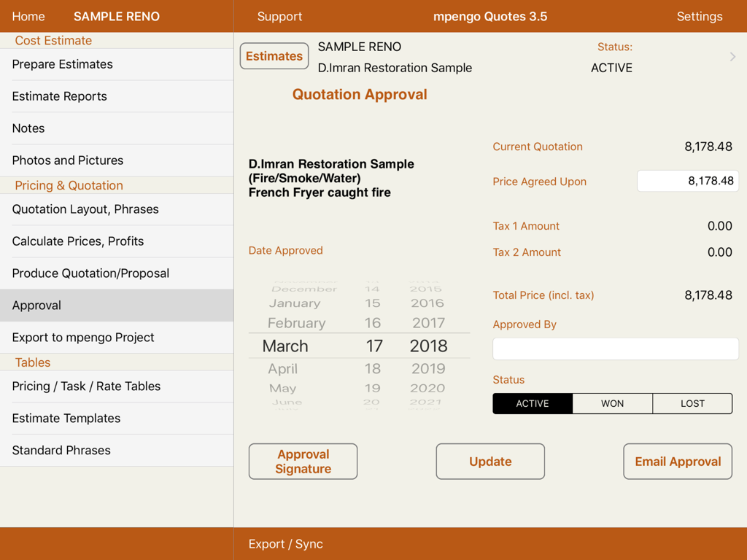Set the quote status to LOST
The width and height of the screenshot is (747, 560).
(x=692, y=403)
